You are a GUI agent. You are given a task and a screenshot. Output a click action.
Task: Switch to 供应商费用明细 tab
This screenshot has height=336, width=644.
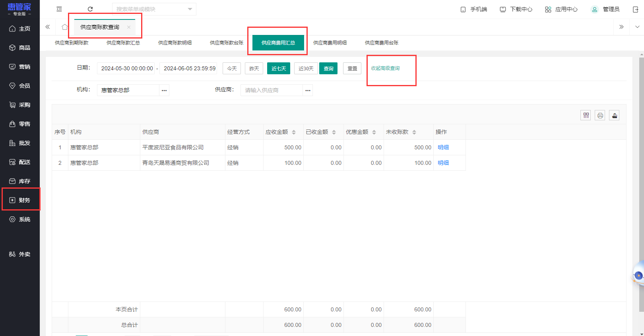click(330, 43)
